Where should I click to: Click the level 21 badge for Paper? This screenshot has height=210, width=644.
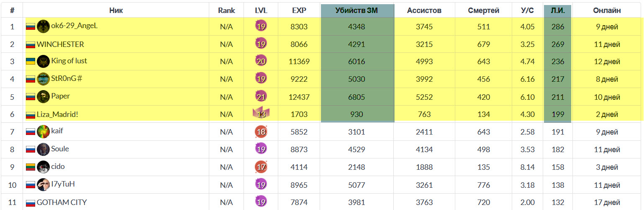click(261, 96)
